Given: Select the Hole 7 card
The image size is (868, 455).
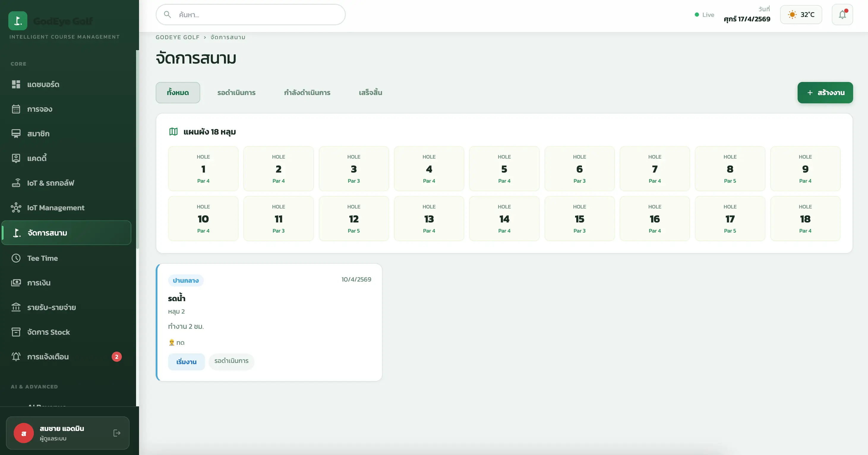Looking at the screenshot, I should pyautogui.click(x=655, y=168).
